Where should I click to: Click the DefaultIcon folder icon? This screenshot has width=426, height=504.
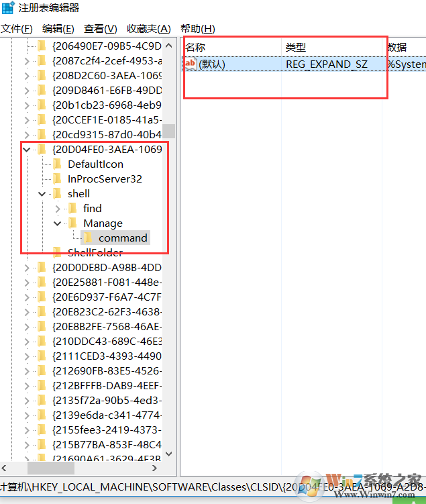[57, 164]
